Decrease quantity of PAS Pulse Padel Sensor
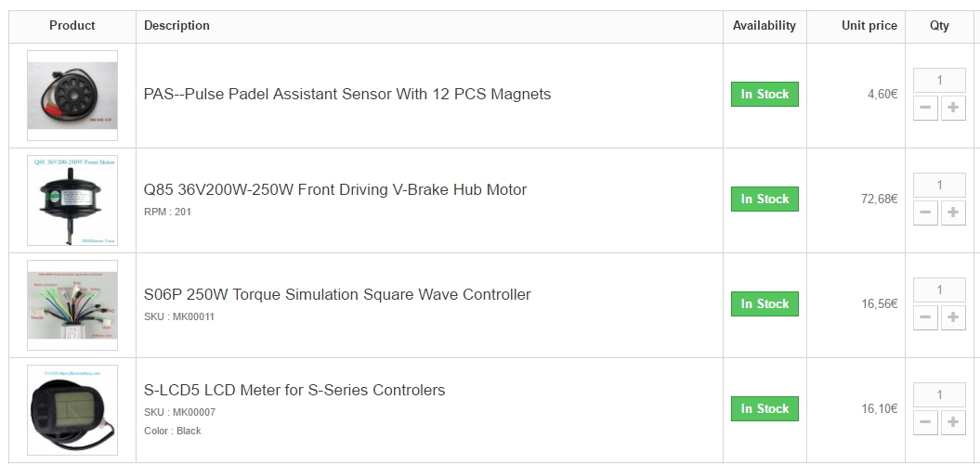 (925, 108)
